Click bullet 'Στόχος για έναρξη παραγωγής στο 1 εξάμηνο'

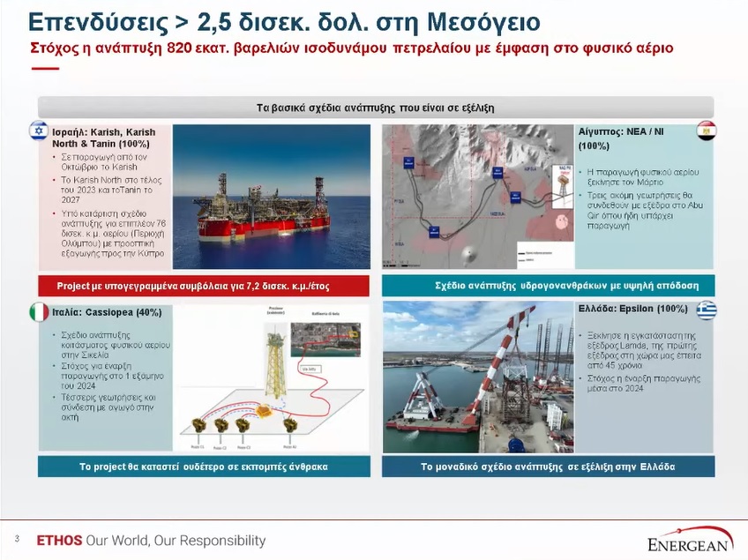112,376
